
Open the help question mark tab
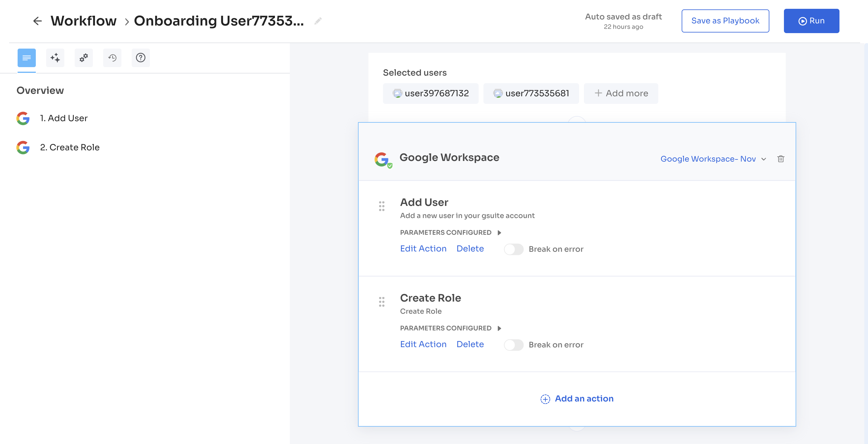[141, 58]
